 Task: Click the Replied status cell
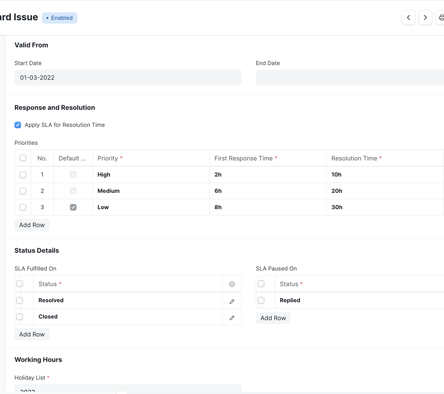(x=359, y=300)
